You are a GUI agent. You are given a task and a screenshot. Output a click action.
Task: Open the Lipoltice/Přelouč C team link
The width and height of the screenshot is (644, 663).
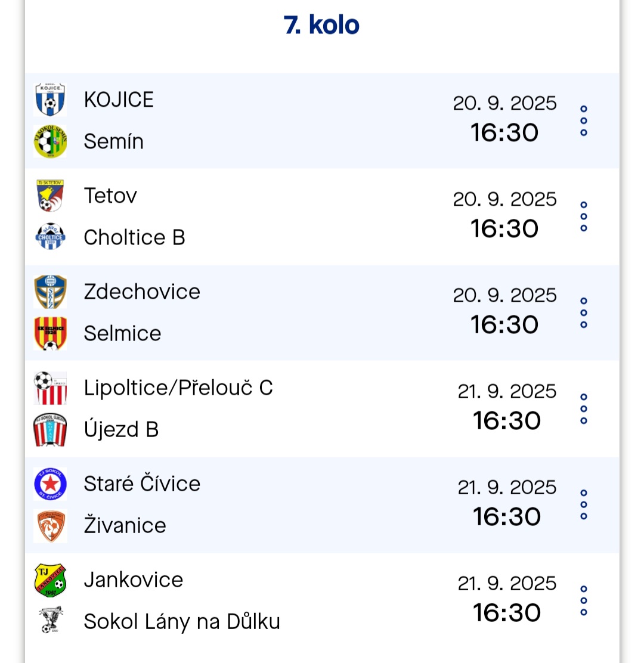coord(178,388)
